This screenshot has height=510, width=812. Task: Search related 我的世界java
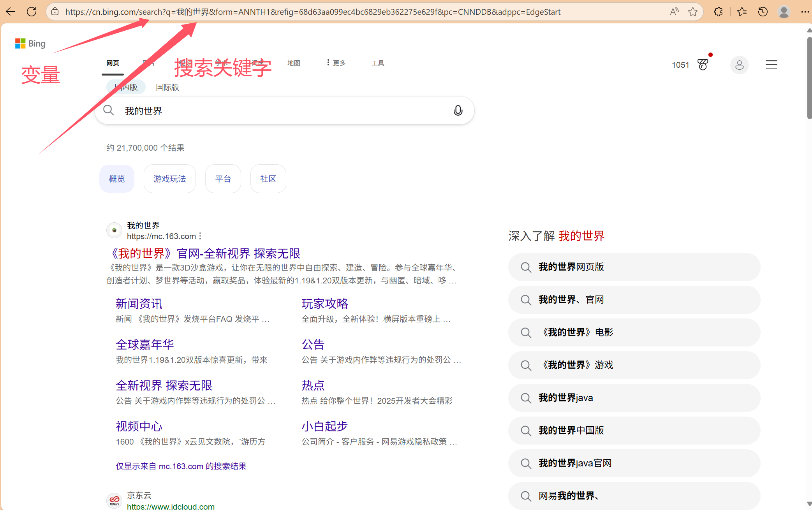coord(634,398)
